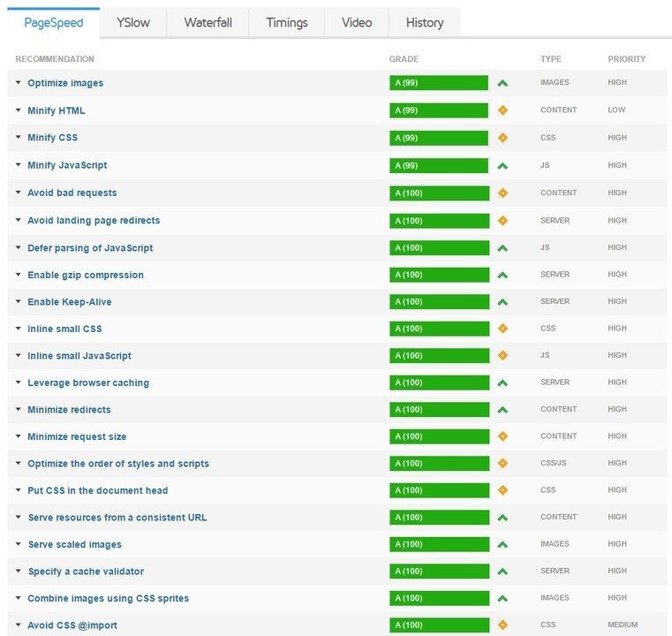Click orange diamond icon for Avoid bad requests
Image resolution: width=672 pixels, height=636 pixels.
pyautogui.click(x=502, y=193)
